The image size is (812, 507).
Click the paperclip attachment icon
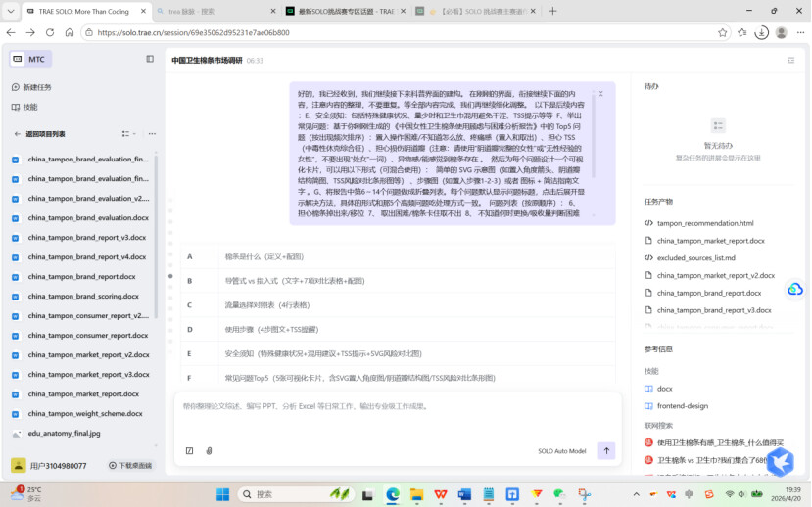pyautogui.click(x=209, y=451)
